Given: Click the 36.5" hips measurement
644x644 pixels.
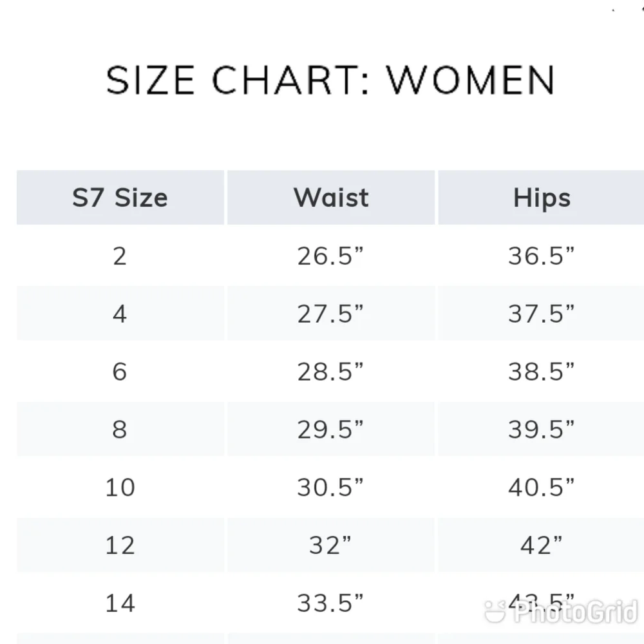Looking at the screenshot, I should point(542,256).
